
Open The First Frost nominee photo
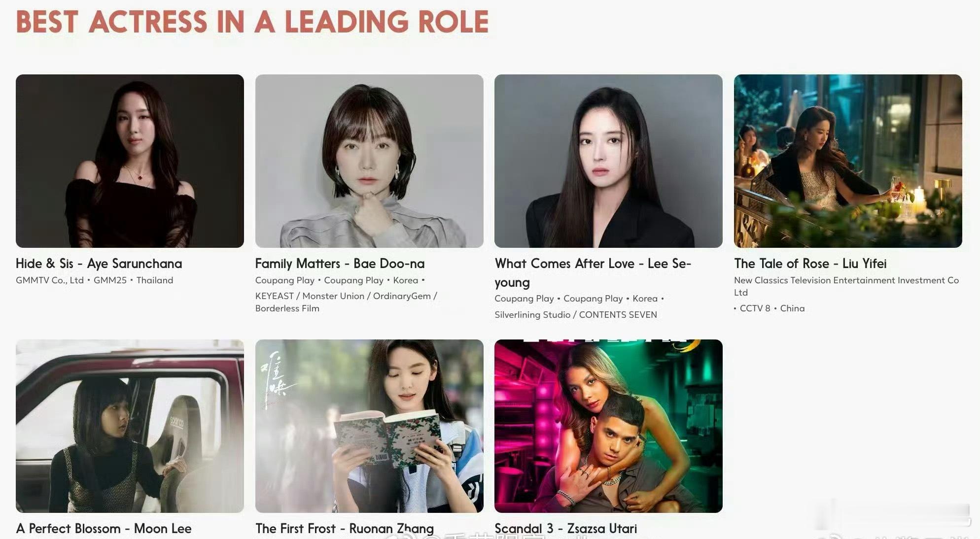coord(369,426)
